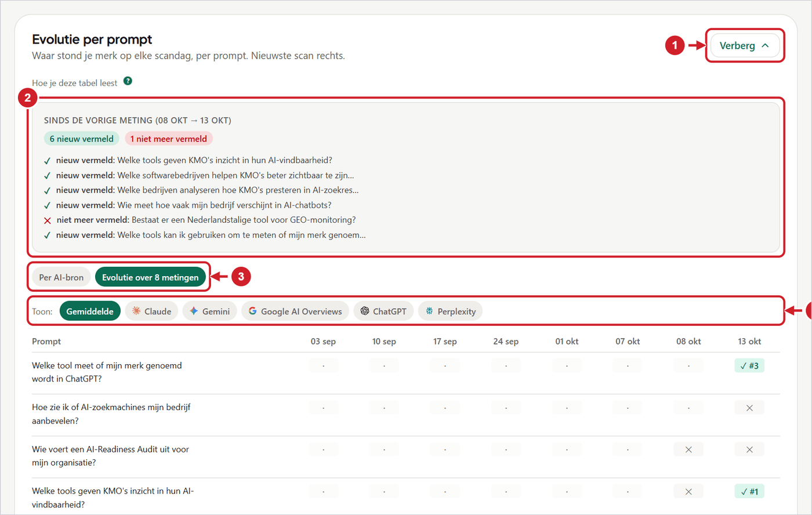Click the #1 rank cell for 13 okt
812x515 pixels.
(x=749, y=491)
